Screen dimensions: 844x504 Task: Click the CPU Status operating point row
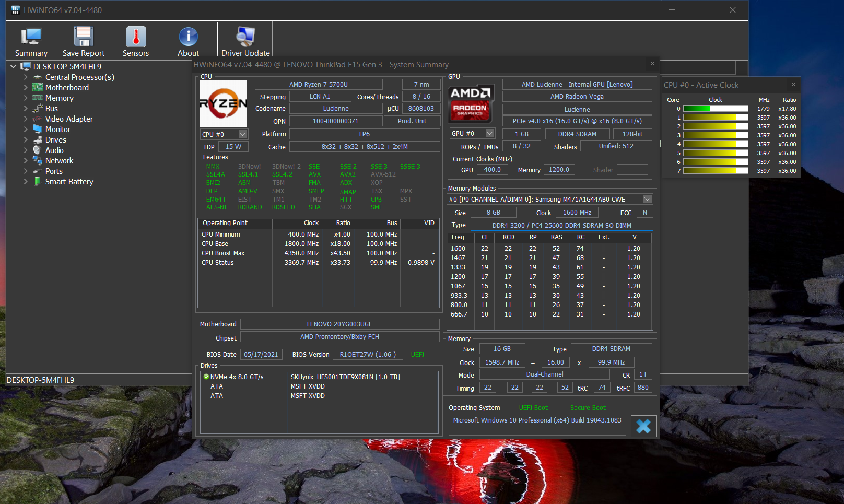click(318, 263)
